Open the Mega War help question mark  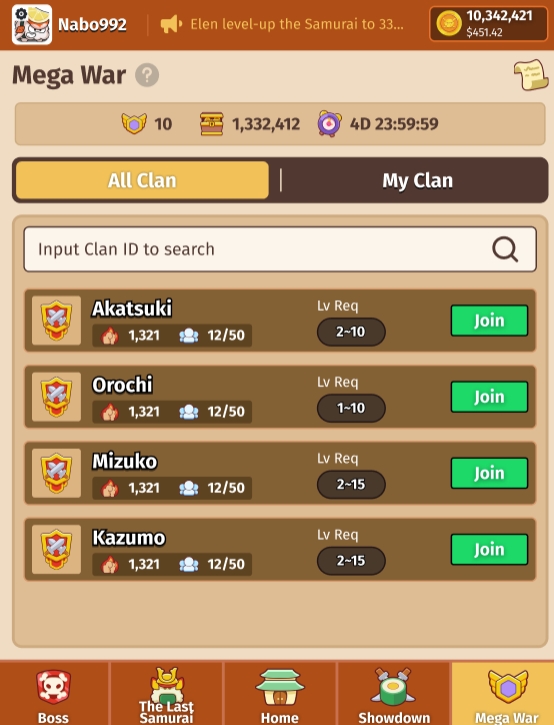click(147, 75)
